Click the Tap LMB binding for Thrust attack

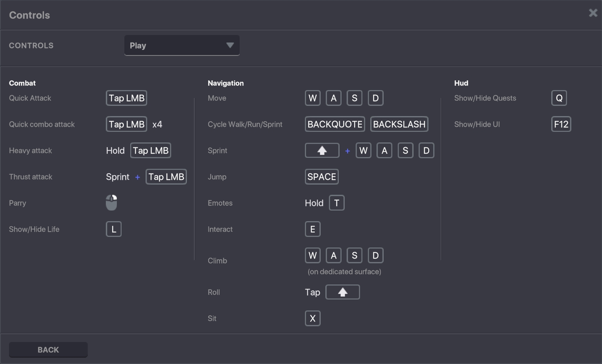coord(166,177)
